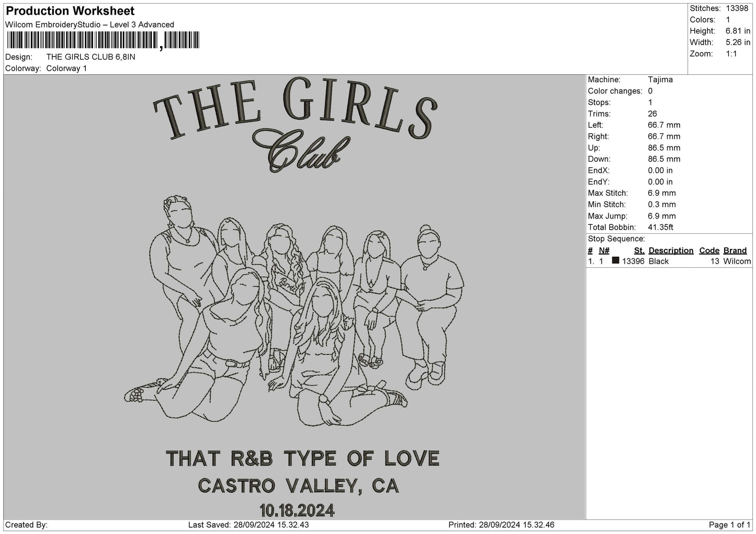Click the barcode at the top left
The width and height of the screenshot is (756, 534).
pos(103,40)
